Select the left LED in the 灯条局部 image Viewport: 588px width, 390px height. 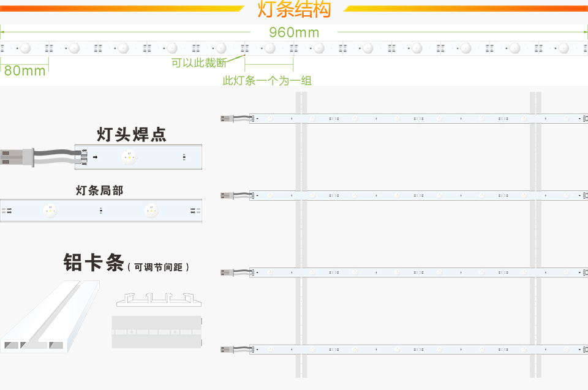tap(50, 211)
